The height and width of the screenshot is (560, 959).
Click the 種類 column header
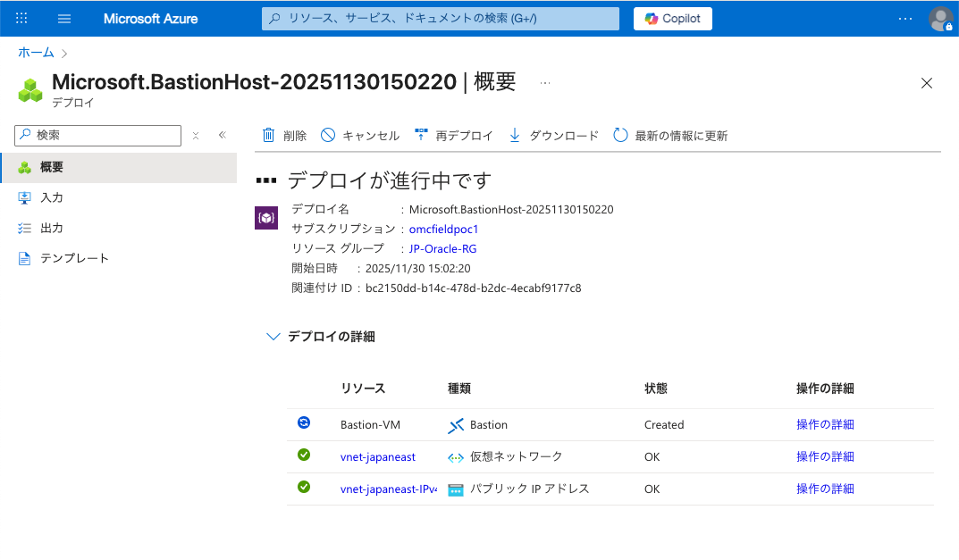(x=459, y=389)
